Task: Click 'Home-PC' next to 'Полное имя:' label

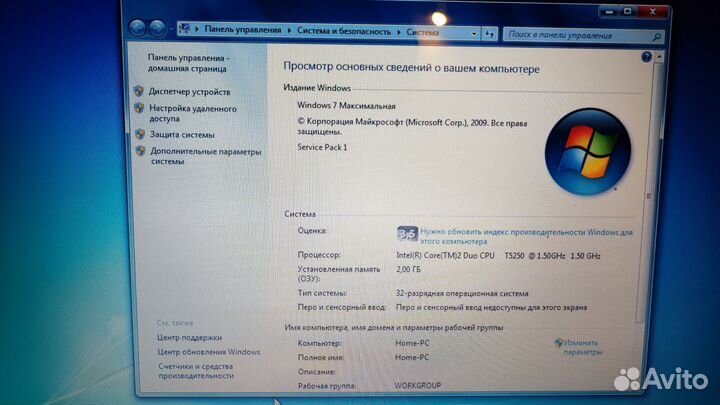Action: pyautogui.click(x=412, y=357)
